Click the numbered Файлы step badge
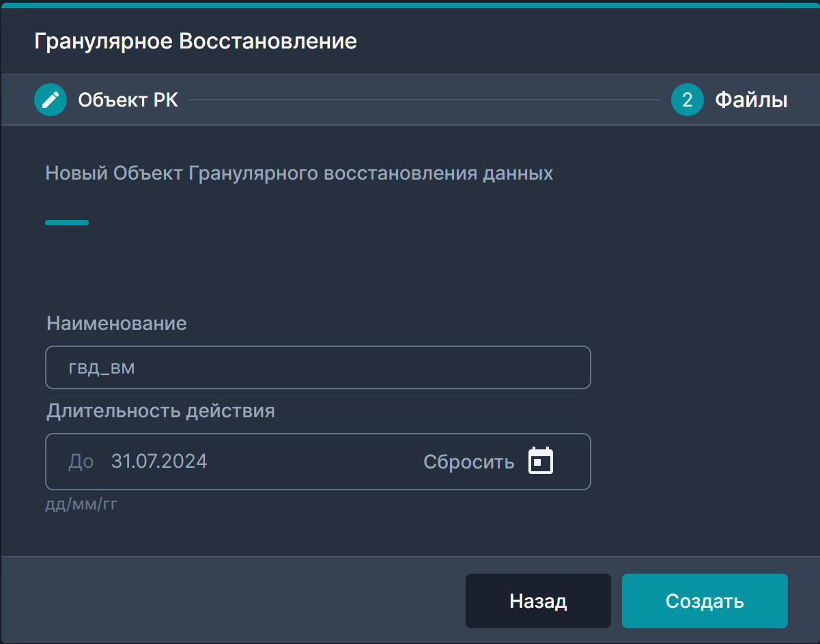820x644 pixels. pyautogui.click(x=688, y=100)
